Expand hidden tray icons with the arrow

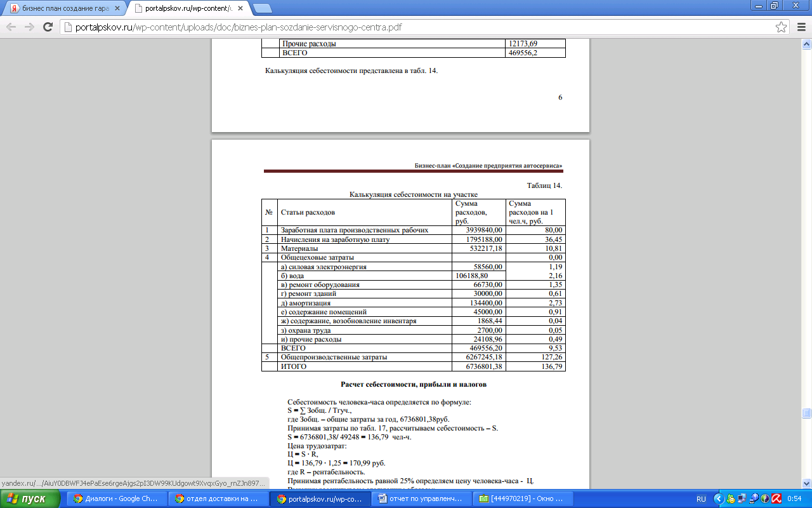(x=720, y=499)
